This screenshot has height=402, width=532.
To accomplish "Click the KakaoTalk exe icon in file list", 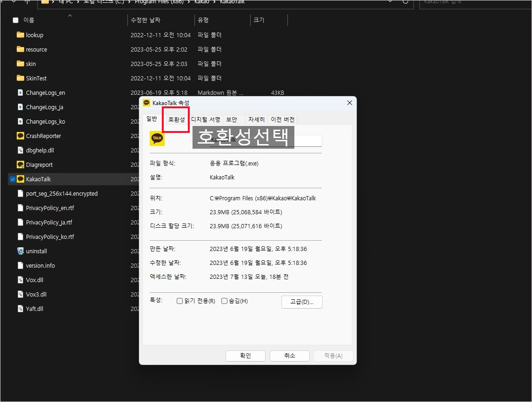I will tap(20, 179).
